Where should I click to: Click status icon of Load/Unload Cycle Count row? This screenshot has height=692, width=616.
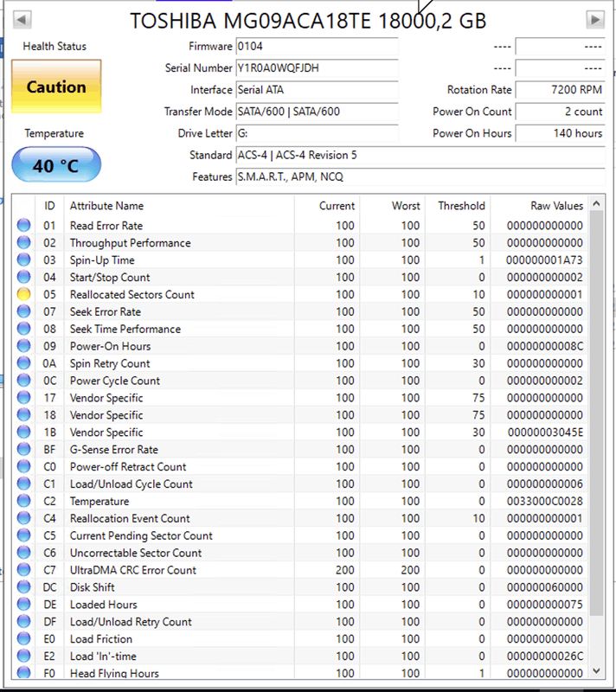click(x=24, y=484)
